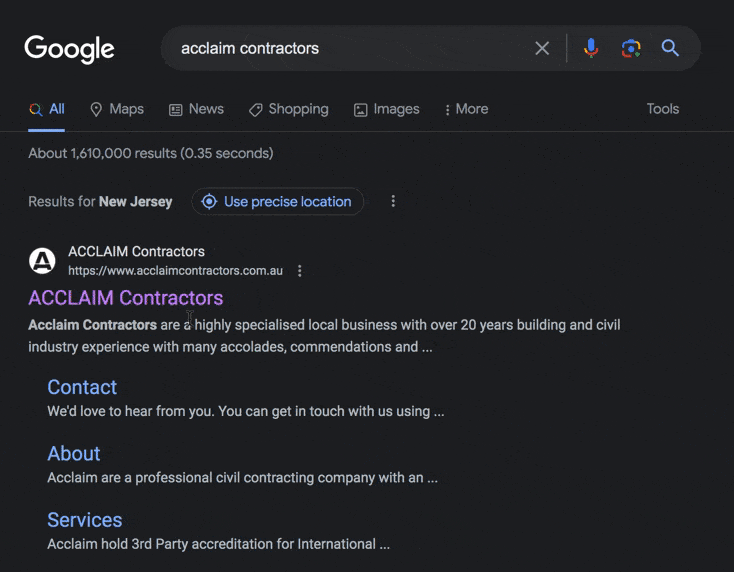
Task: Open three-dot menu next to acclaimcontractors URL
Action: [x=300, y=271]
